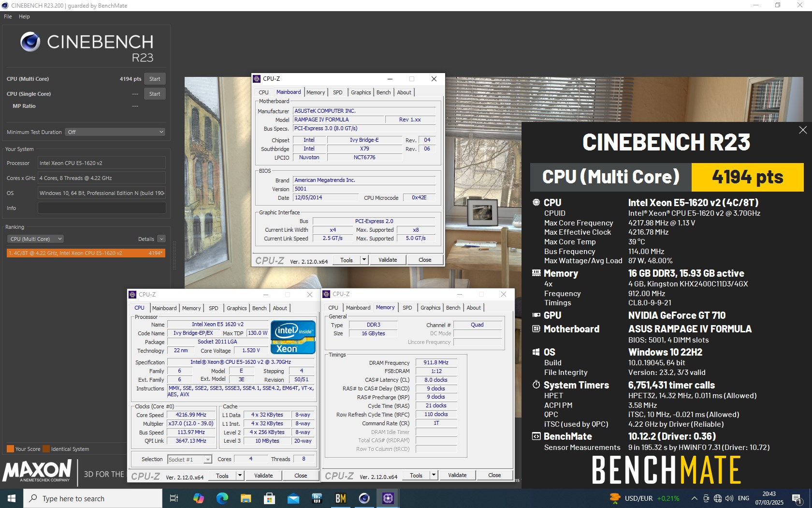Viewport: 812px width, 508px height.
Task: Open Copilot from the taskbar
Action: pyautogui.click(x=198, y=498)
